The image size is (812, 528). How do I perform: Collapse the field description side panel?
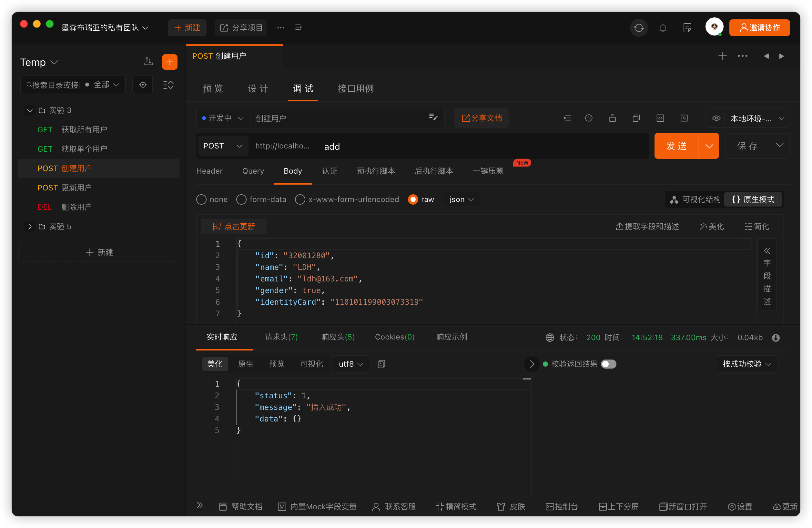coord(766,251)
